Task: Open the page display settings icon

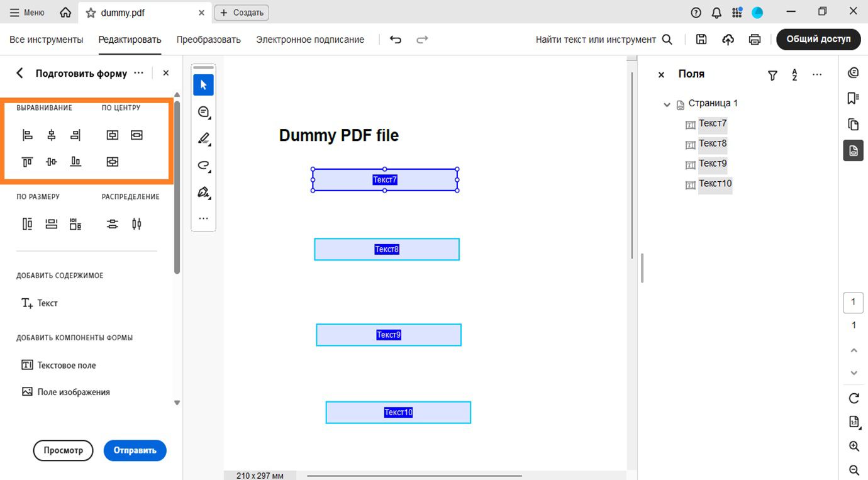Action: coord(854,421)
